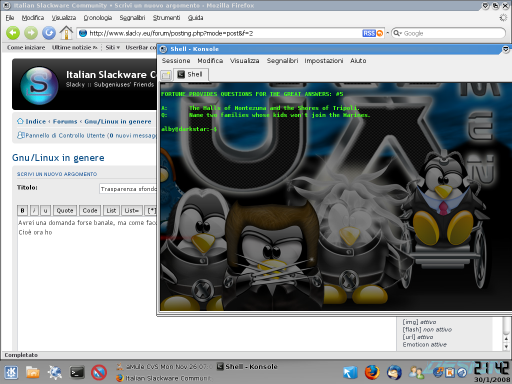
Task: Click the Firefox throbber activity icon
Action: tap(503, 18)
